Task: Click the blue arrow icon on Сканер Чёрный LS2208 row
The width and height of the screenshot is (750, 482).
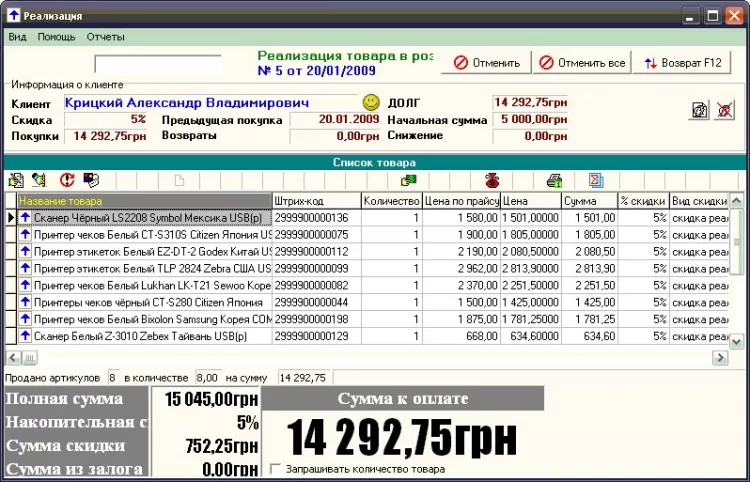Action: pos(25,218)
